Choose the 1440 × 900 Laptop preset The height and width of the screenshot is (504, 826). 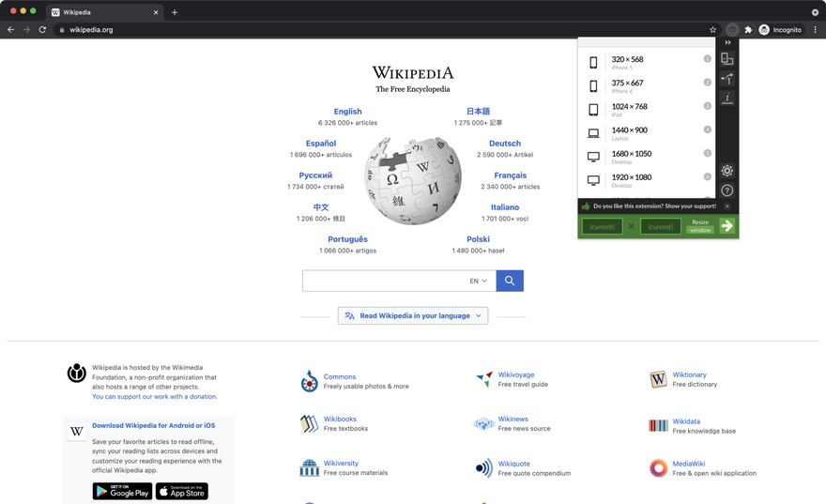point(647,133)
